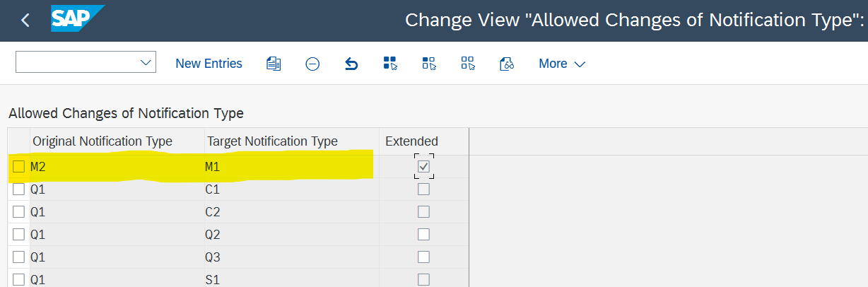Viewport: 868px width, 287px height.
Task: Click the Select All toolbar icon
Action: tap(390, 64)
